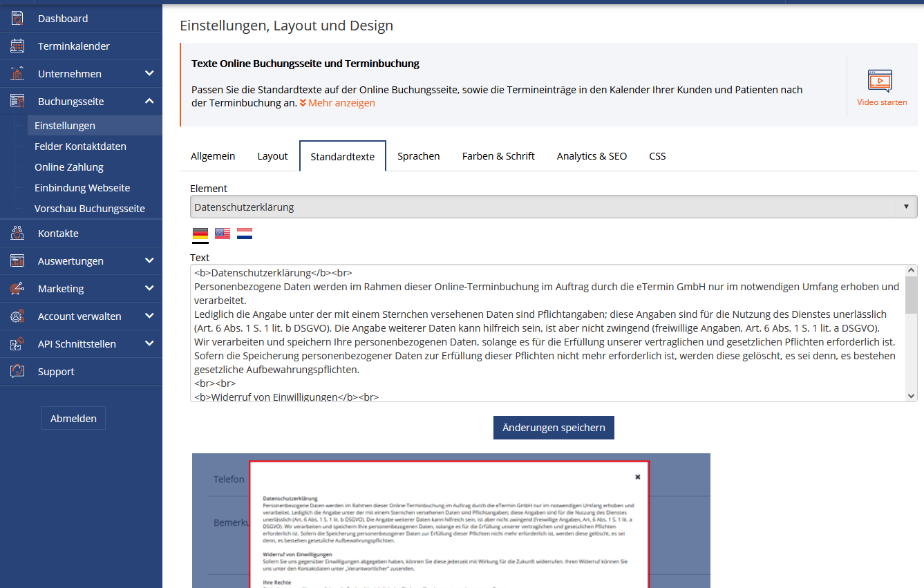
Task: Click the Account verwalten gear icon
Action: tap(17, 316)
